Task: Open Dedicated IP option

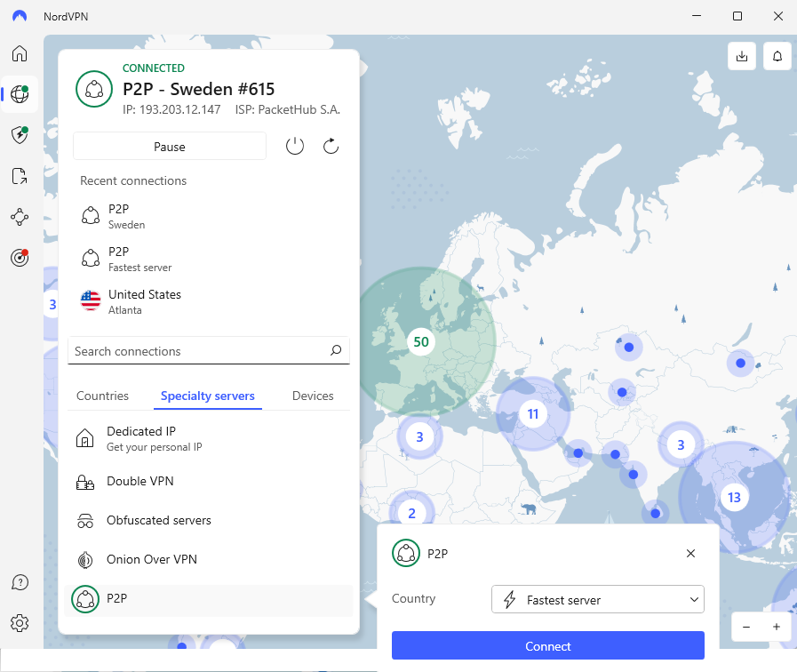Action: 209,439
